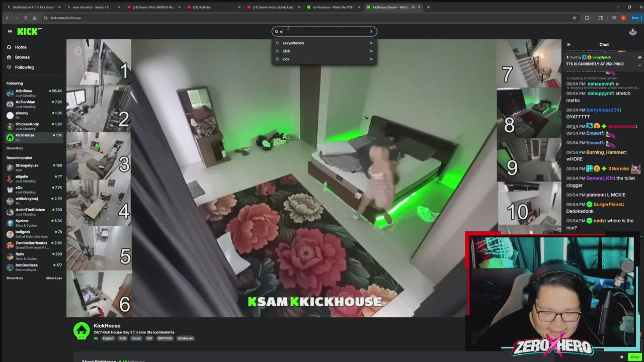Remove capitalized 'Kick' from search history
Image resolution: width=644 pixels, height=362 pixels.
(x=371, y=51)
